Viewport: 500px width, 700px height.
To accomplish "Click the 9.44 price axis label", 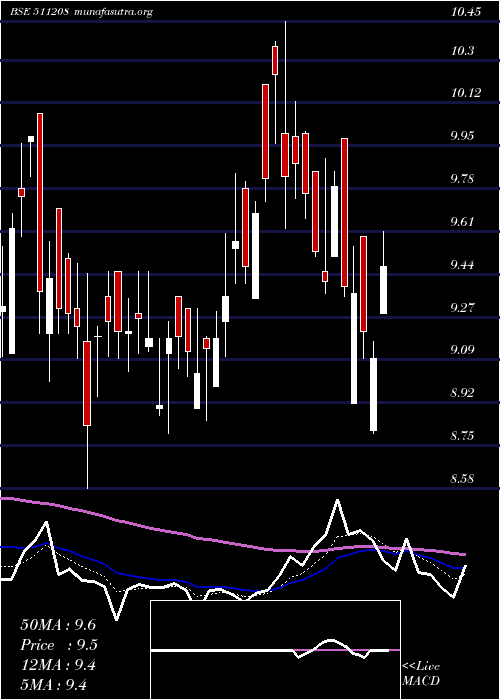I will click(x=464, y=265).
